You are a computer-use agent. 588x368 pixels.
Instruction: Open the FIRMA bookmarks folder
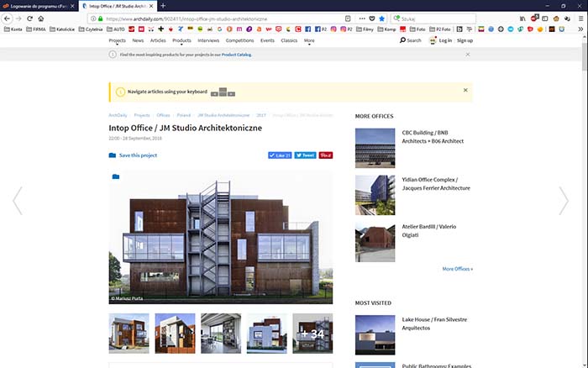(36, 29)
